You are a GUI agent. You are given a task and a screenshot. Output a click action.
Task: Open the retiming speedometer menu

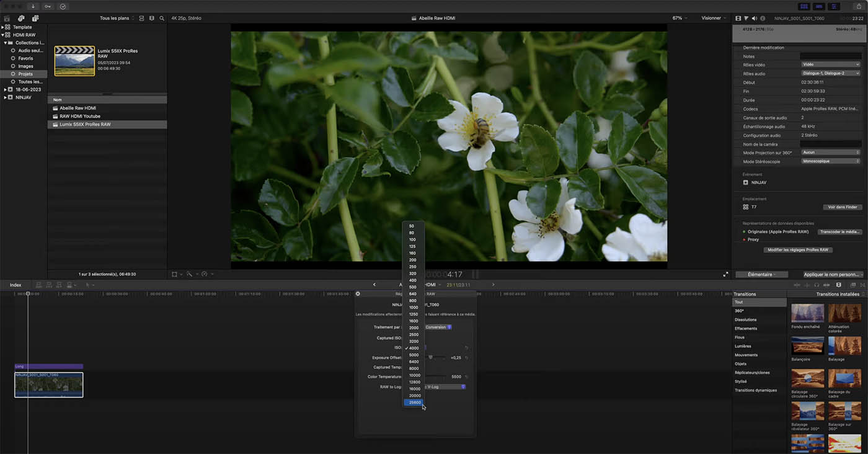206,274
